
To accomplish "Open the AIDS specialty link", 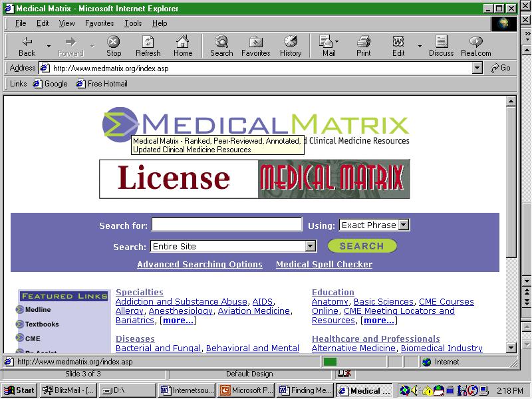I will click(263, 302).
